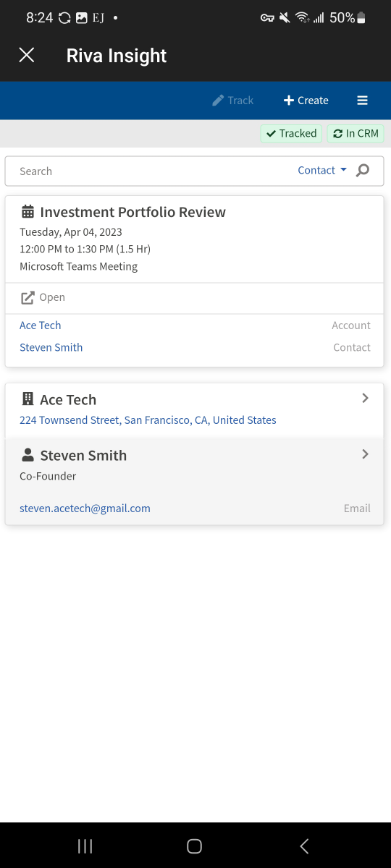Tap the Ace Tech account link
Screen dimensions: 391x868
click(41, 325)
